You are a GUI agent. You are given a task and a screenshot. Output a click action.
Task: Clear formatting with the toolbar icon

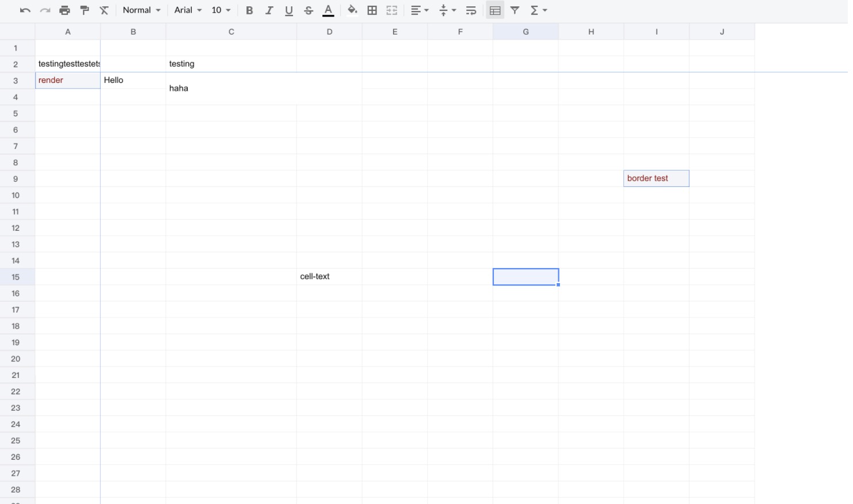pyautogui.click(x=104, y=10)
